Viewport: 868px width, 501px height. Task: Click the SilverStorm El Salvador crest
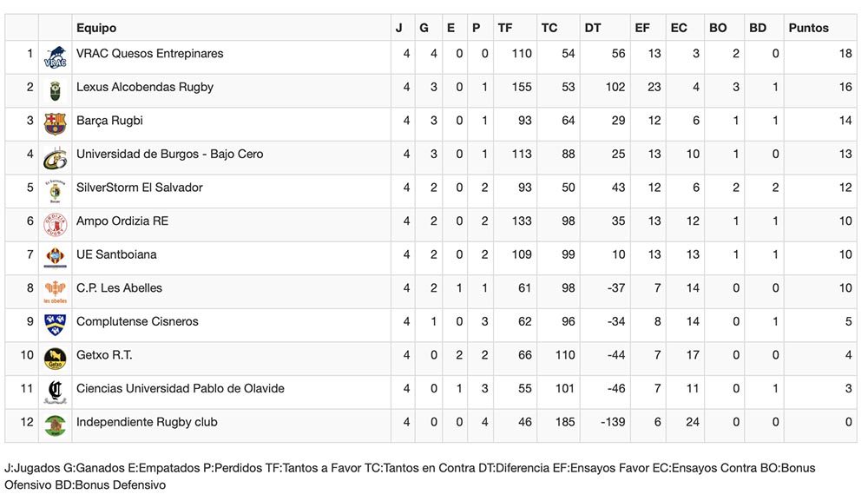[55, 191]
